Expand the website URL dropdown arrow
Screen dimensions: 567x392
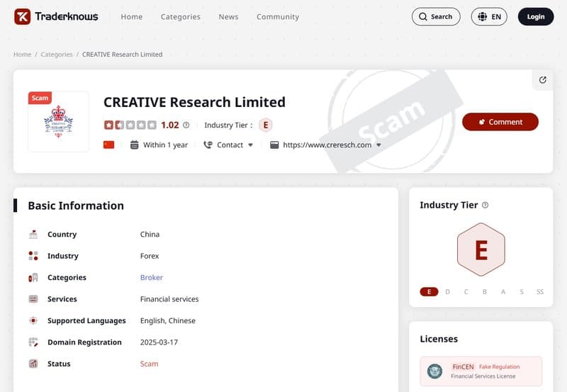pos(378,145)
